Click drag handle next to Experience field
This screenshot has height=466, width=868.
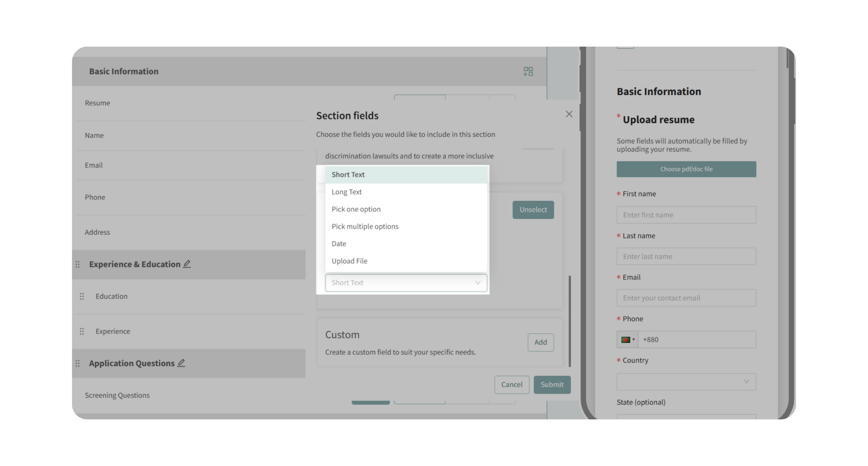pyautogui.click(x=82, y=331)
